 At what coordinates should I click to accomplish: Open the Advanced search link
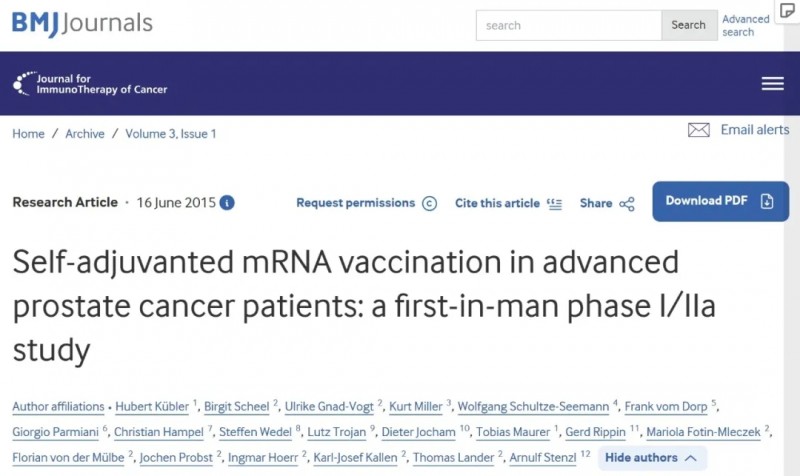point(745,25)
